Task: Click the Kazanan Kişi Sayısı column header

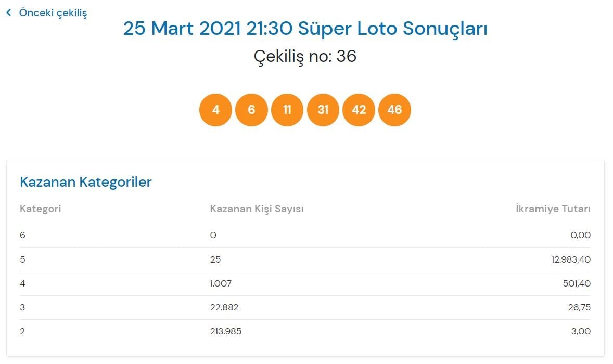Action: click(257, 209)
